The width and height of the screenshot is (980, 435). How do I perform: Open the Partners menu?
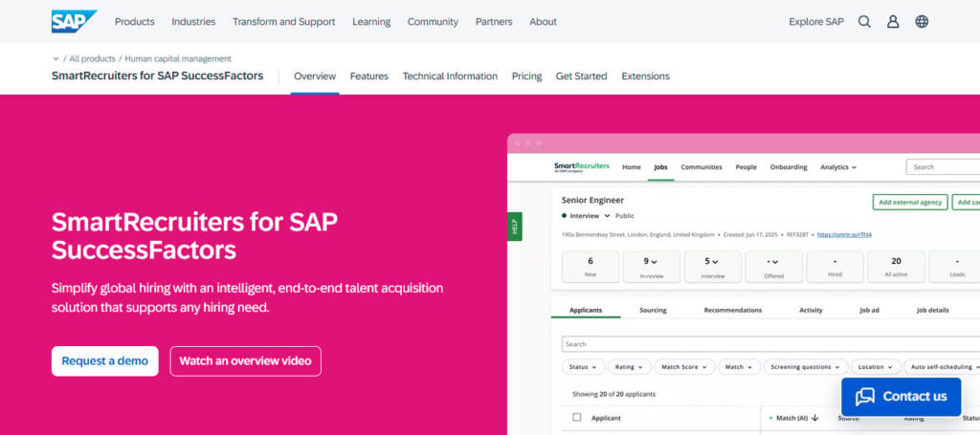click(x=494, y=22)
